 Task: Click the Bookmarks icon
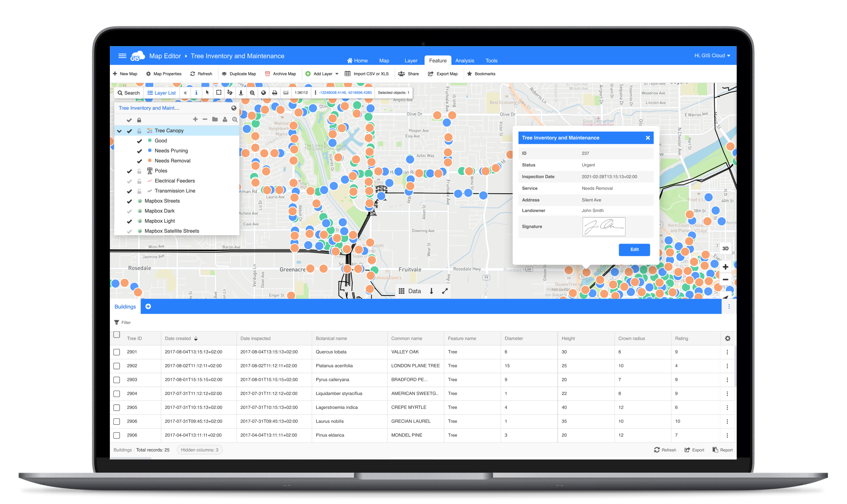(x=469, y=73)
